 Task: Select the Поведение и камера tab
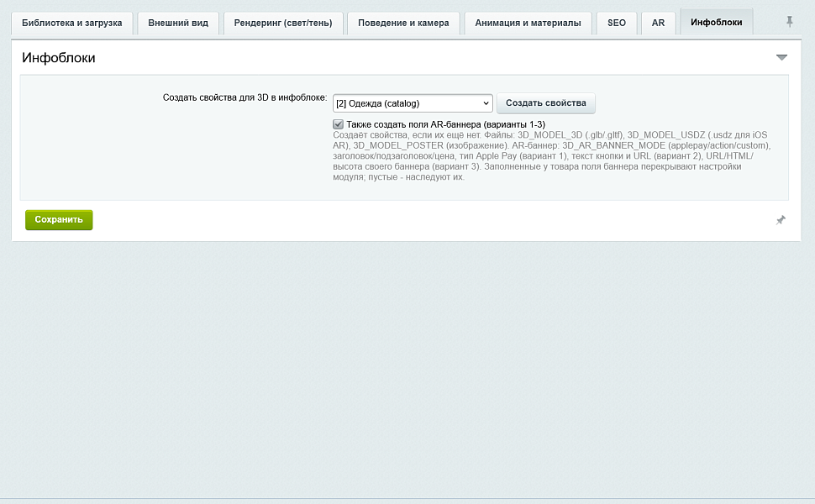tap(403, 23)
